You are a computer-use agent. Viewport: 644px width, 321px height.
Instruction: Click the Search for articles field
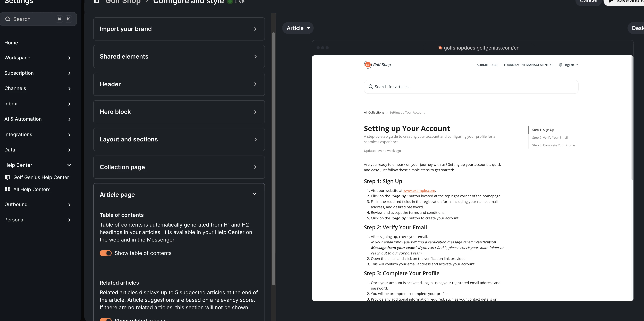point(471,87)
